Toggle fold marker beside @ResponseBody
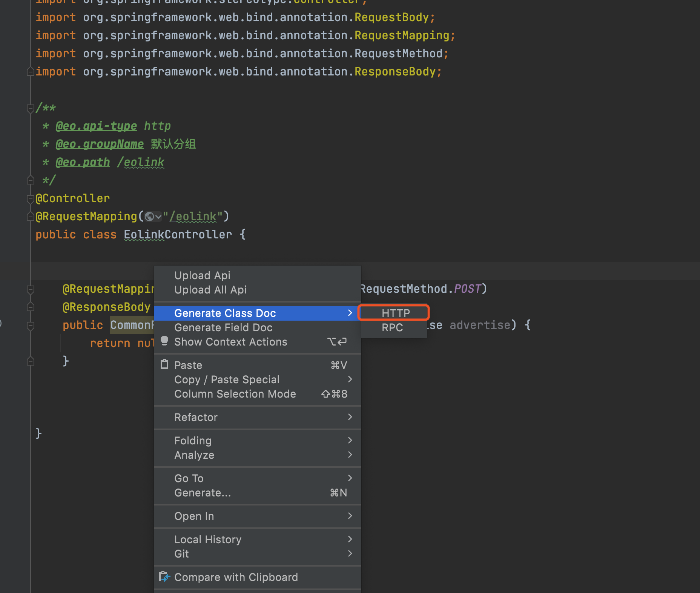The width and height of the screenshot is (700, 593). point(31,307)
